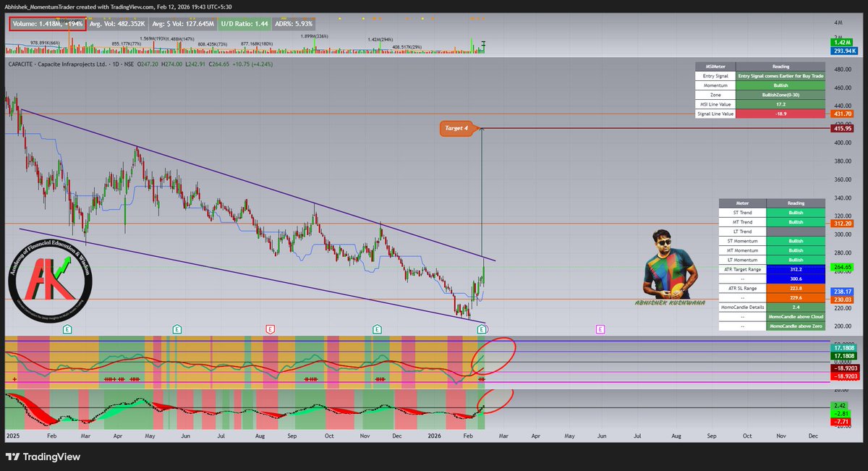Click the 408.517K(29%) volume label
868x471 pixels.
click(x=407, y=47)
